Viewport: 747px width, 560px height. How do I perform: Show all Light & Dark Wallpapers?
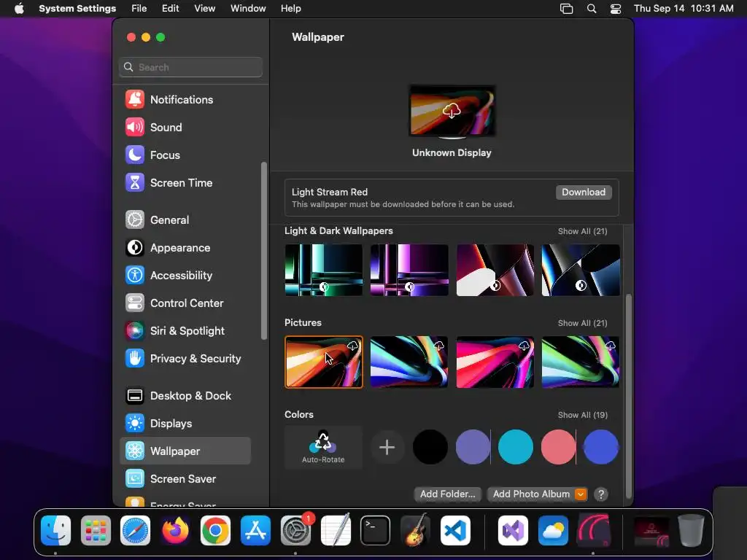[582, 231]
